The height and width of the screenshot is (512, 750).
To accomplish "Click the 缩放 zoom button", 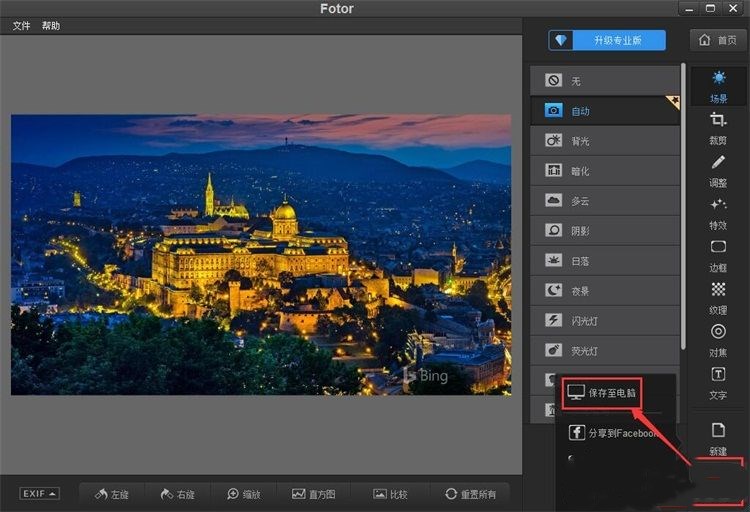I will tap(244, 494).
